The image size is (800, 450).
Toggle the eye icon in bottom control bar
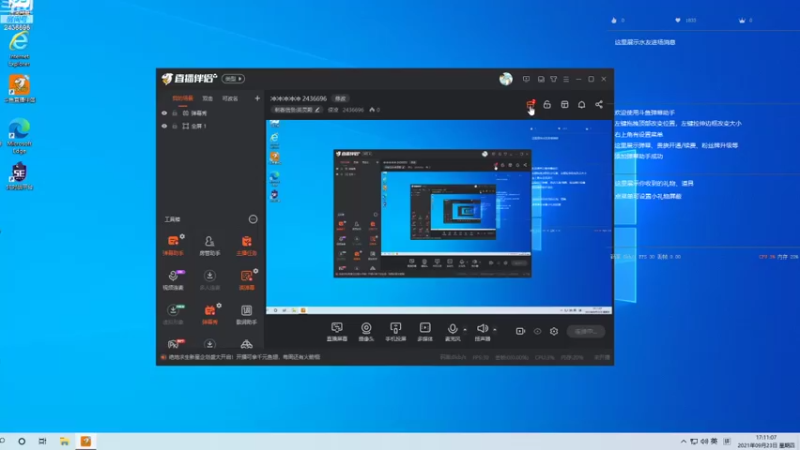click(x=537, y=331)
